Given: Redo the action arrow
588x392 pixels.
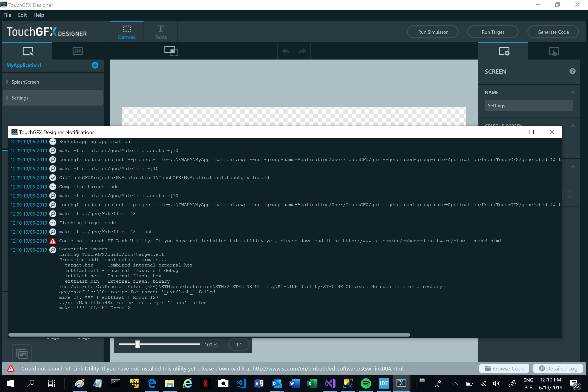Looking at the screenshot, I should tap(302, 51).
